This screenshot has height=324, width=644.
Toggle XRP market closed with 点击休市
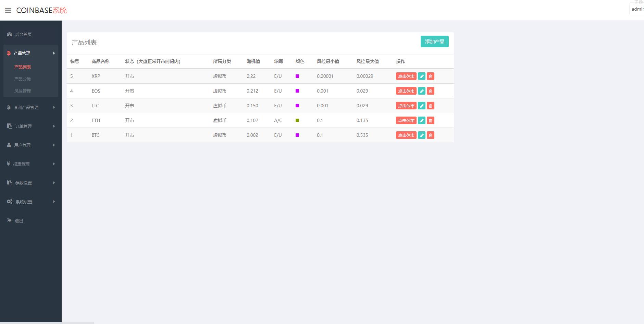tap(406, 76)
